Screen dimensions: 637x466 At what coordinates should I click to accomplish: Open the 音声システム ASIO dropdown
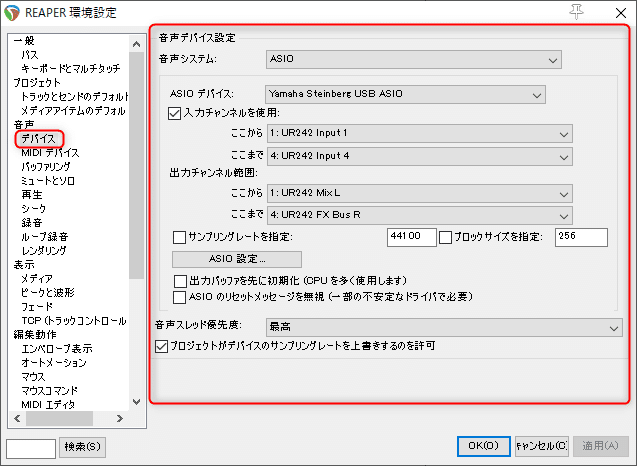point(414,60)
